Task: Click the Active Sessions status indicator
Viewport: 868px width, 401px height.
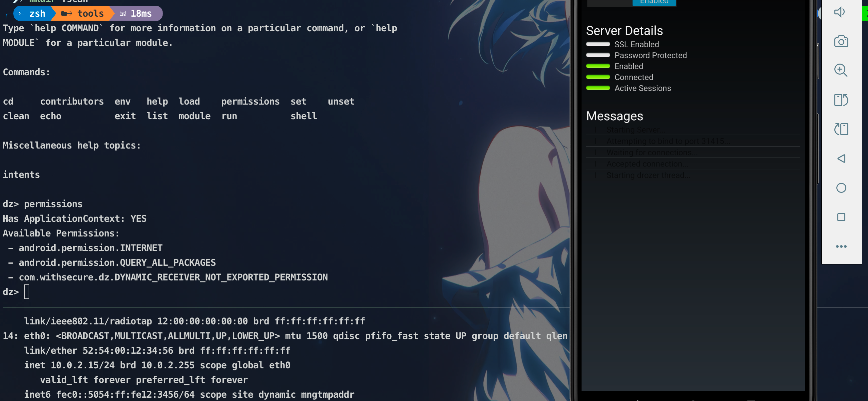Action: pyautogui.click(x=598, y=88)
